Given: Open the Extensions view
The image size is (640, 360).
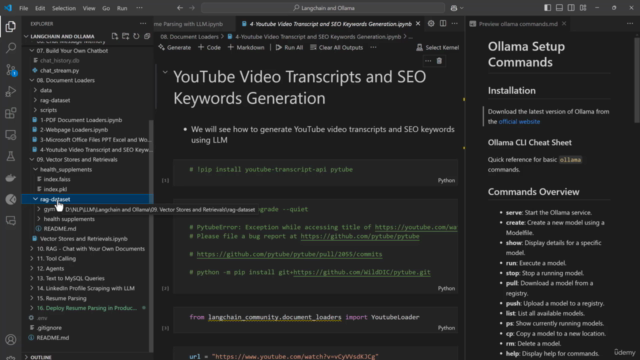Looking at the screenshot, I should pyautogui.click(x=11, y=113).
